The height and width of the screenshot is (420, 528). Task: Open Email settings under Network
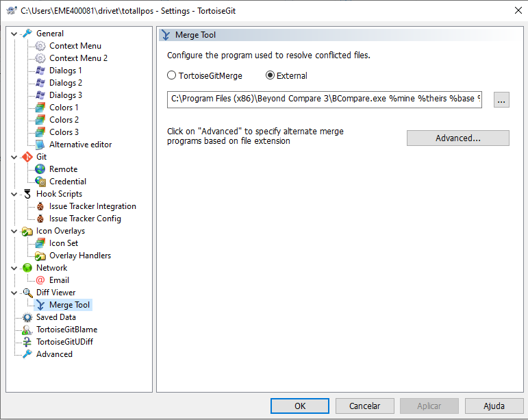59,280
